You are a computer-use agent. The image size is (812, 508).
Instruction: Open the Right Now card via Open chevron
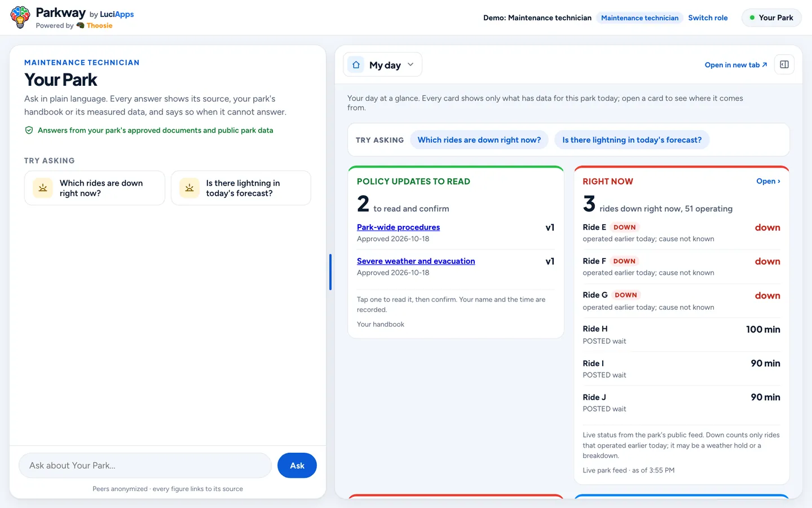click(768, 181)
